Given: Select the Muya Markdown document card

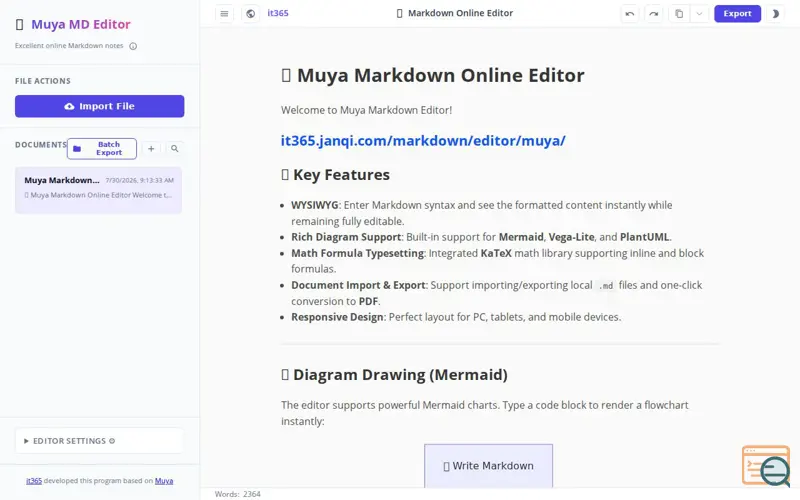Looking at the screenshot, I should coord(98,190).
